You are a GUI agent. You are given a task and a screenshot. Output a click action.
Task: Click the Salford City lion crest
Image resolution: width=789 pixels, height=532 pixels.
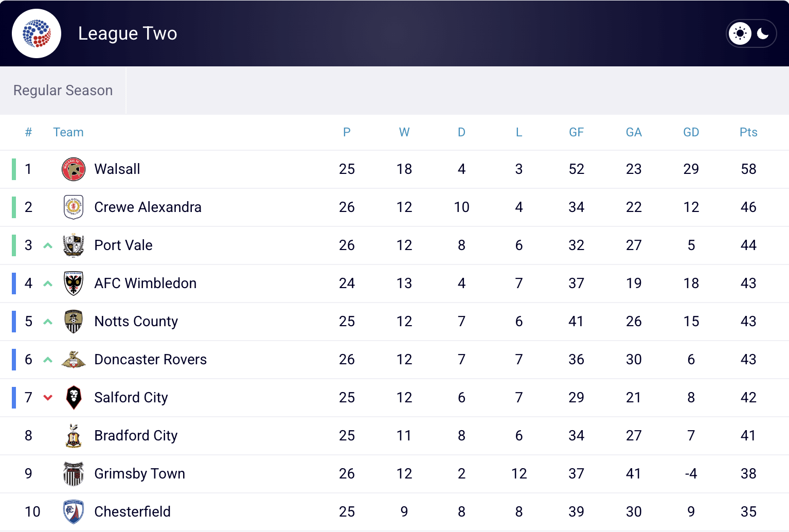click(74, 398)
